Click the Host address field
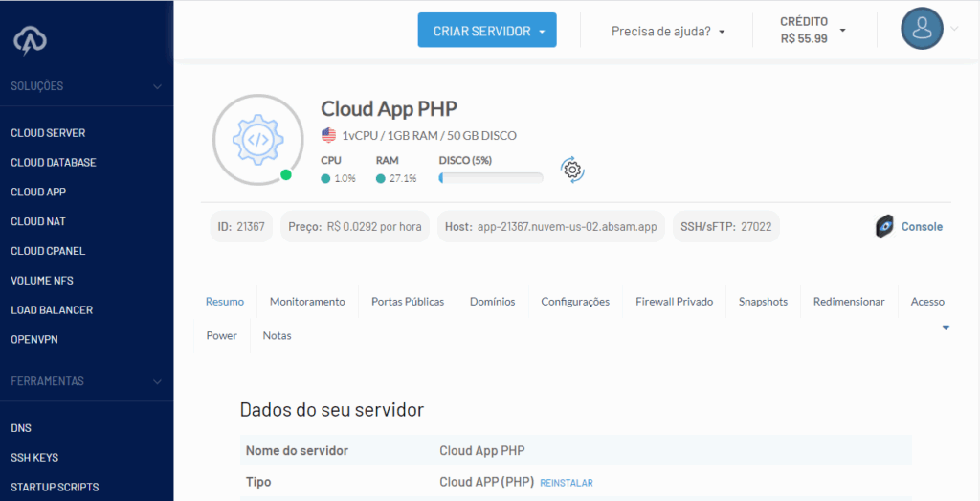 click(551, 227)
